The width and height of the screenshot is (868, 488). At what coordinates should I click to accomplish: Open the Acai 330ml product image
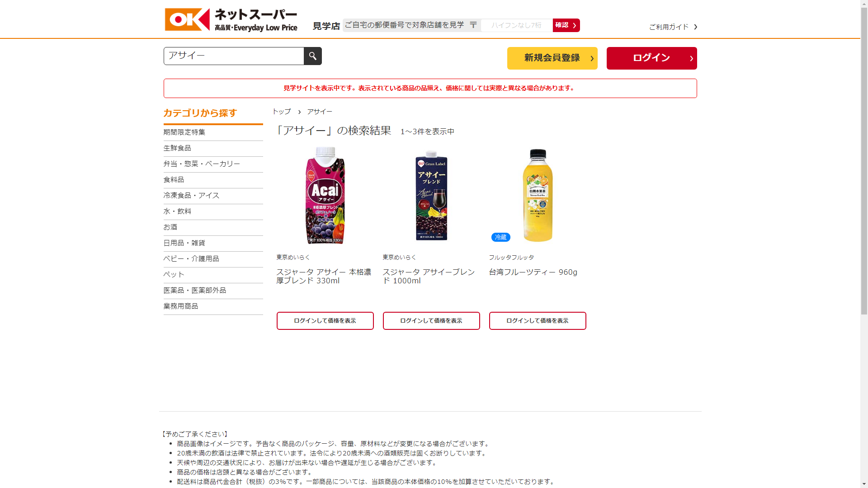[325, 195]
